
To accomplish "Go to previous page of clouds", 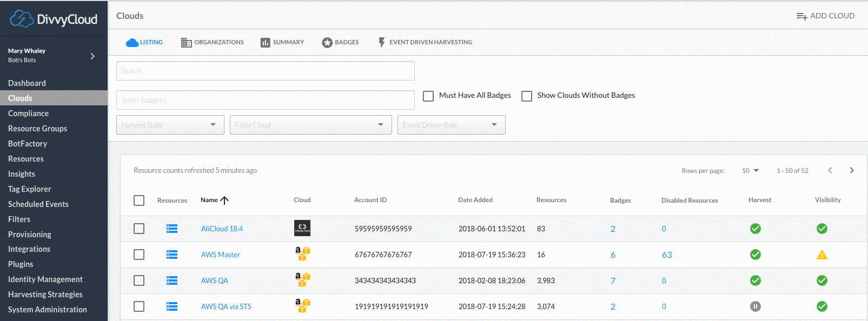I will coord(830,170).
